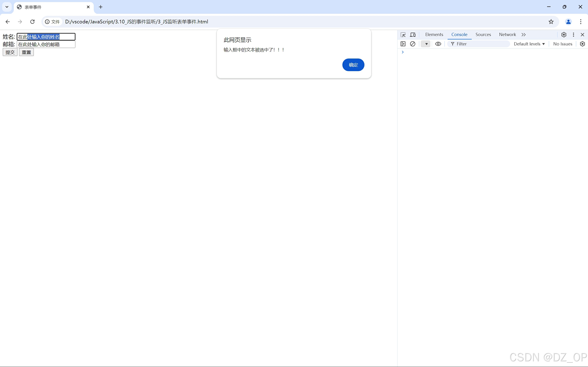The width and height of the screenshot is (588, 367).
Task: Click the DevTools three-dot customize menu
Action: (574, 35)
